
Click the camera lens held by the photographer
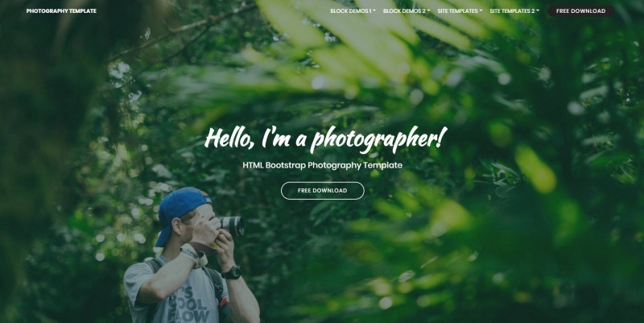click(x=233, y=226)
